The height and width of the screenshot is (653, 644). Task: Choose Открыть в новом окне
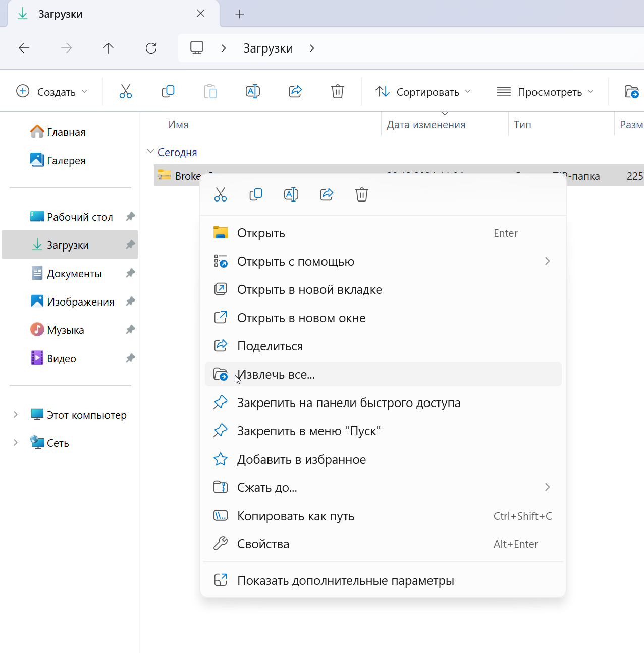(x=383, y=318)
